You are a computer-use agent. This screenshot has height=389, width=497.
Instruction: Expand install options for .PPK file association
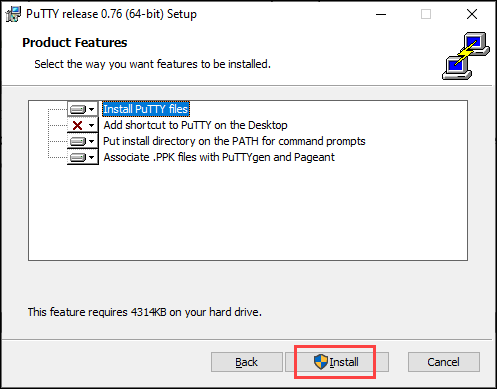pos(92,157)
